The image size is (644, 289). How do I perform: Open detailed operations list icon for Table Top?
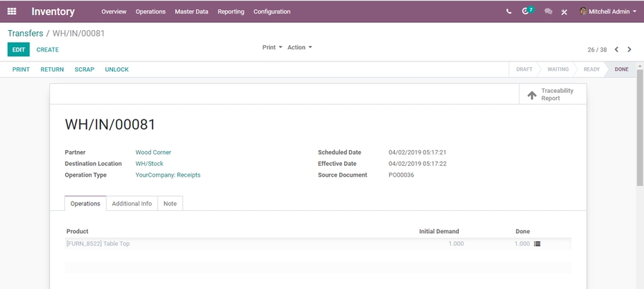click(x=537, y=244)
